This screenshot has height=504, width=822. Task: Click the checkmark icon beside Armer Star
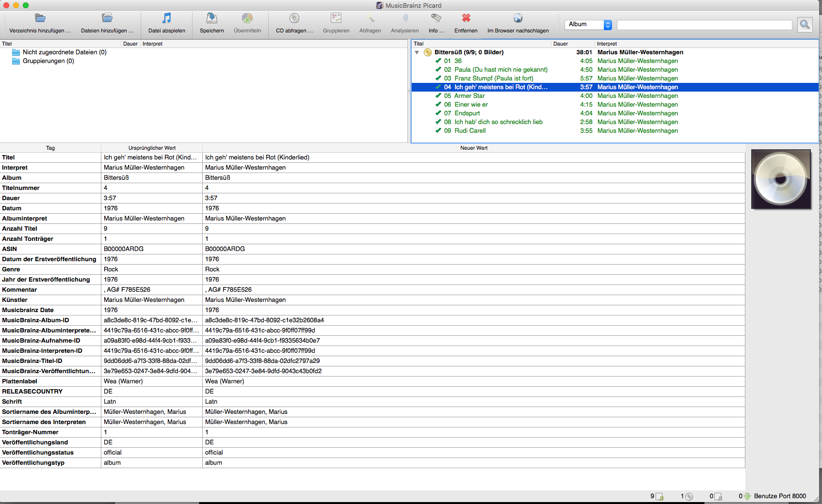pos(438,95)
